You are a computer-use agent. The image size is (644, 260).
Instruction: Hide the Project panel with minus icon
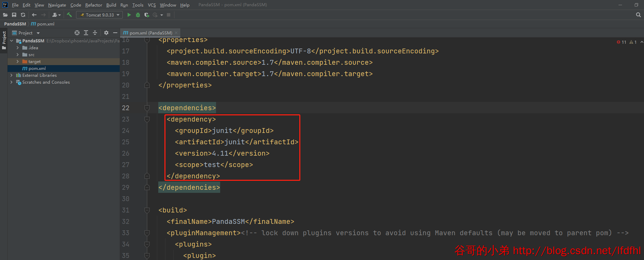115,33
